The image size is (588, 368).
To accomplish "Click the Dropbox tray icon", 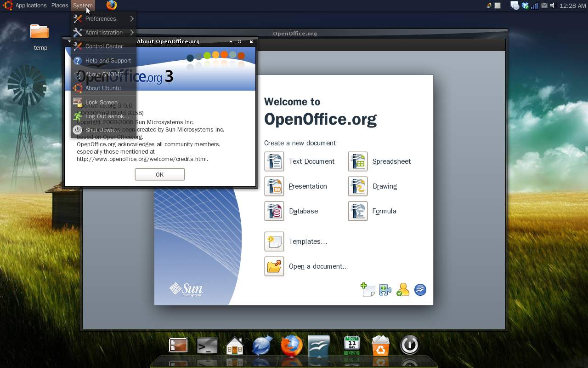I will pyautogui.click(x=525, y=6).
